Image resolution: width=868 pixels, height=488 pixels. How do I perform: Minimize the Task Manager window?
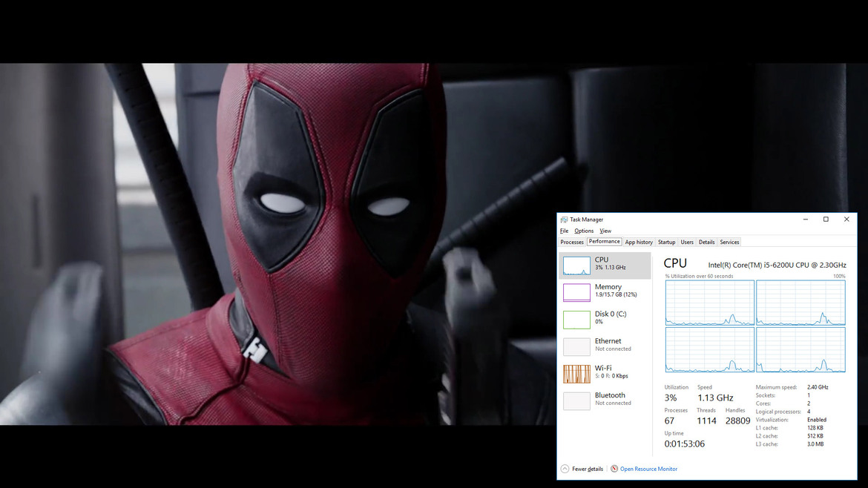pyautogui.click(x=806, y=219)
